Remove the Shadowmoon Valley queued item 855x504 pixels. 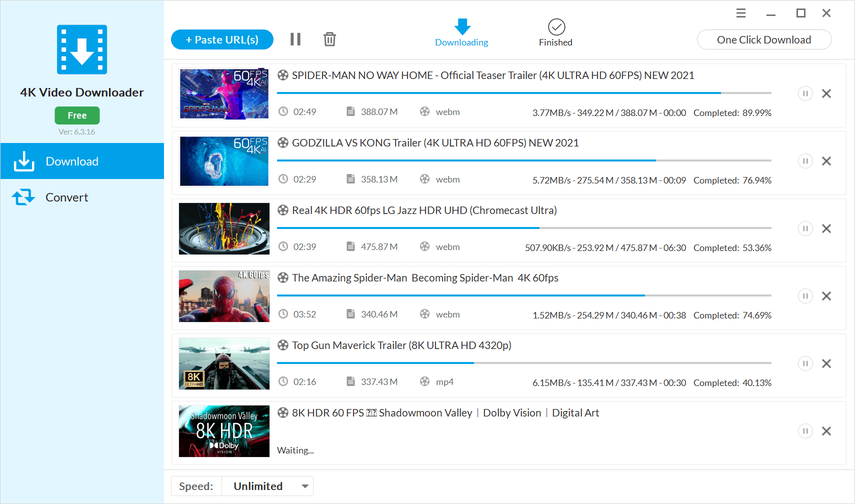coord(826,431)
